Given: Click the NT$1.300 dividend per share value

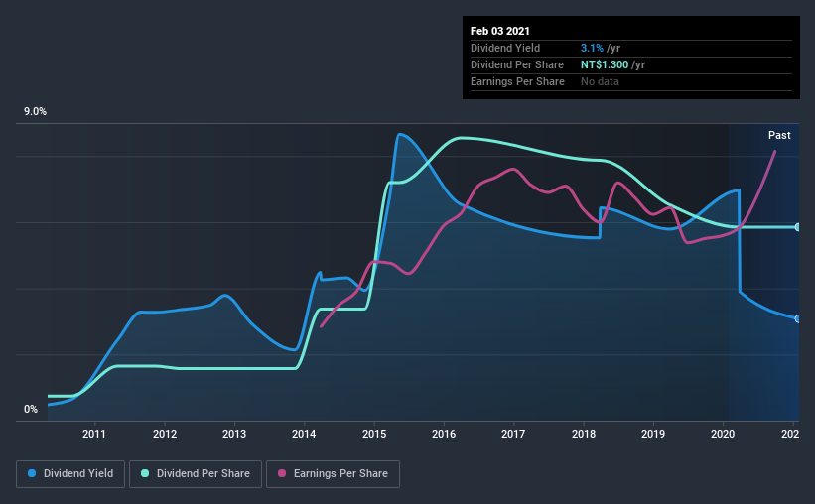Looking at the screenshot, I should pos(605,64).
